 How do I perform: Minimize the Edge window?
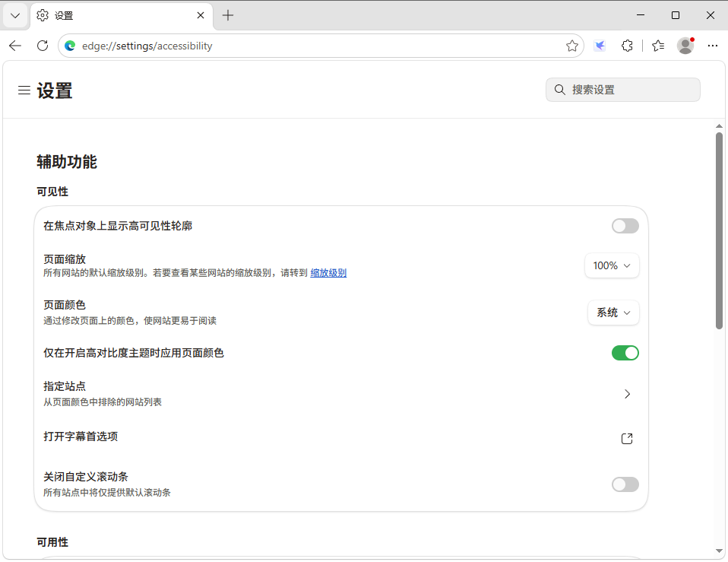click(x=641, y=15)
